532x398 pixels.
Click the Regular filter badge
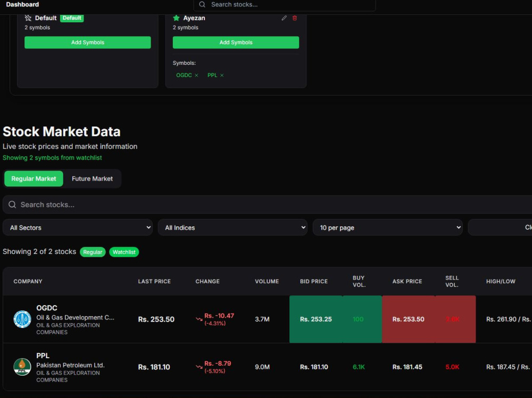click(93, 252)
